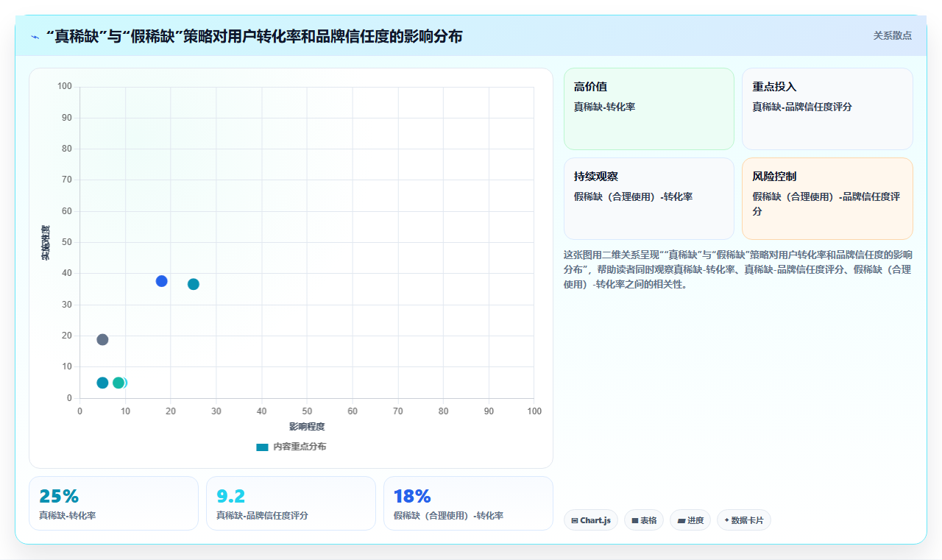Screen dimensions: 942x560
Task: Click the 进度 tag icon
Action: (681, 521)
